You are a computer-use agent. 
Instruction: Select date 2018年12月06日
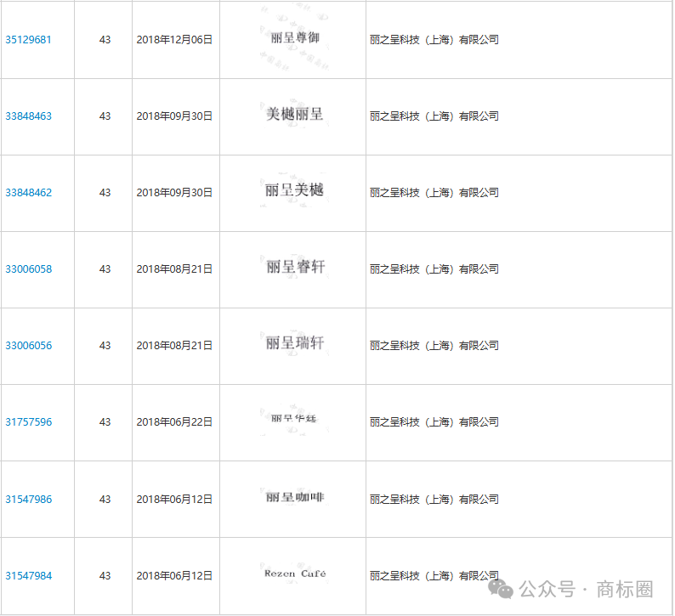click(174, 40)
